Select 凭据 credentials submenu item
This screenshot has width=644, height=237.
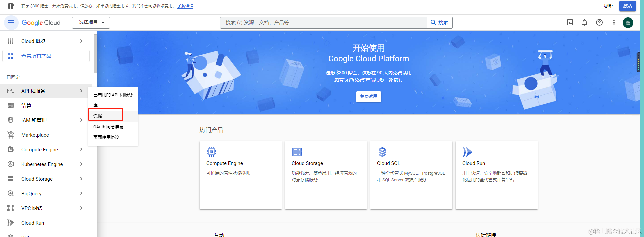[113, 116]
